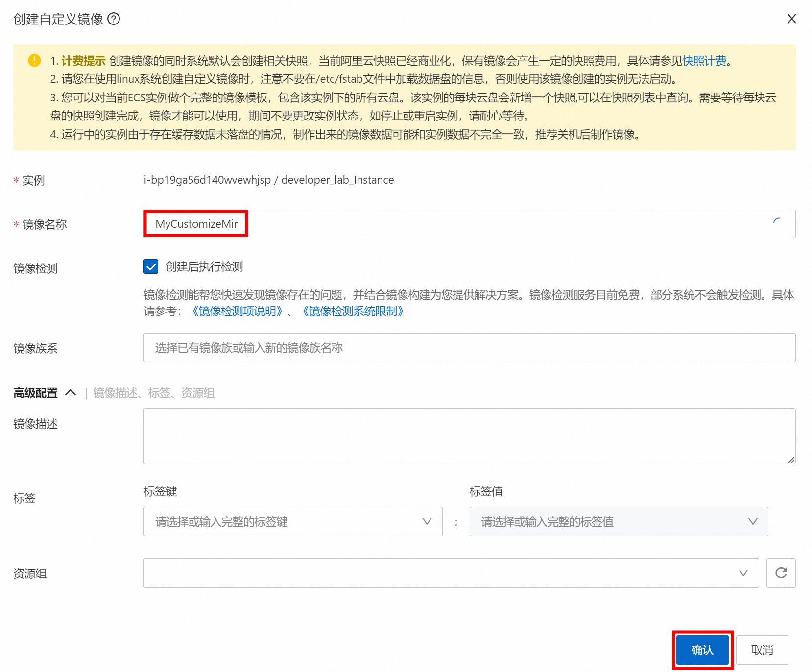Screen dimensions: 812x672
Task: Click the instance ID text i-bp19ga56d140wvewhjsp
Action: [207, 180]
